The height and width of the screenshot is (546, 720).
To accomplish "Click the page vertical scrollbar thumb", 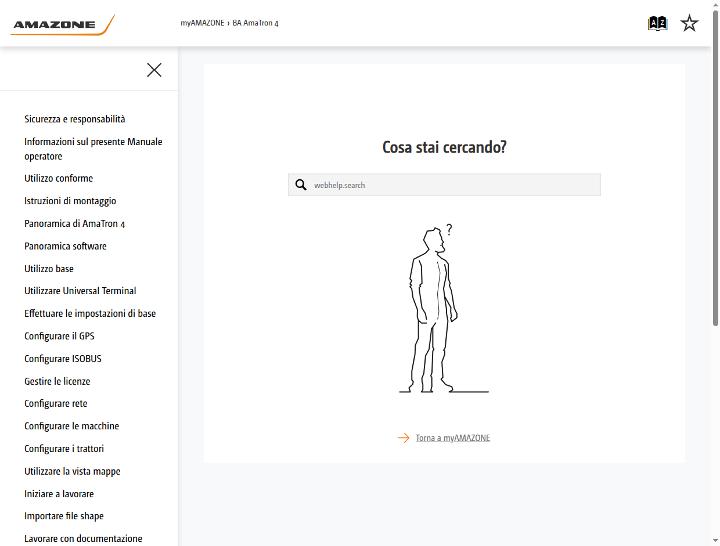I will [715, 168].
